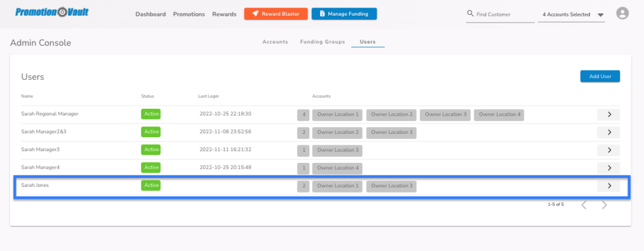
Task: Open the Reward Blaster button
Action: point(276,14)
